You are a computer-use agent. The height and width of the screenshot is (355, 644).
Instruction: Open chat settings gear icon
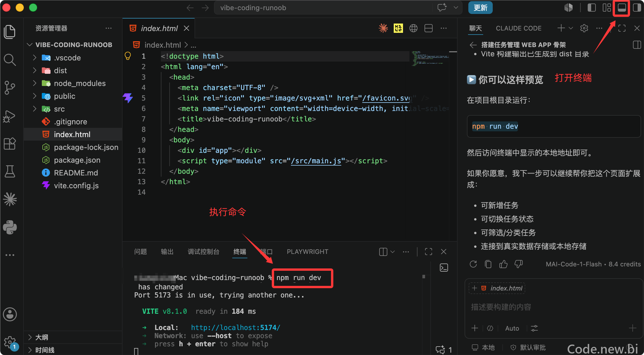584,28
